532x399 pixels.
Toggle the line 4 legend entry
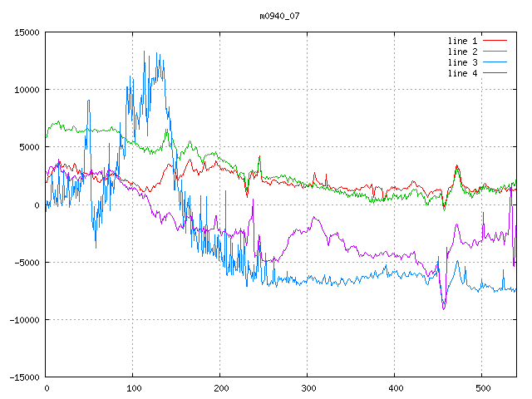pos(462,73)
